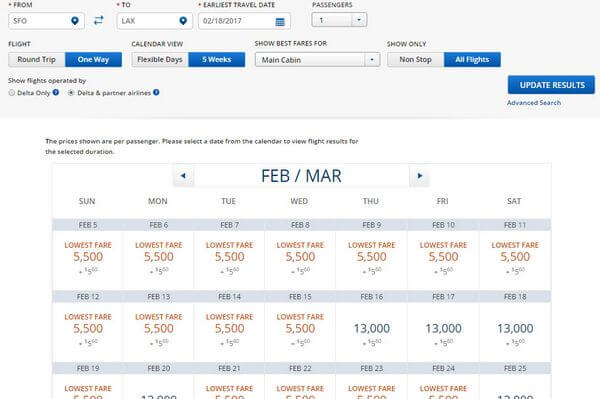Go to previous month in calendar

click(x=183, y=176)
